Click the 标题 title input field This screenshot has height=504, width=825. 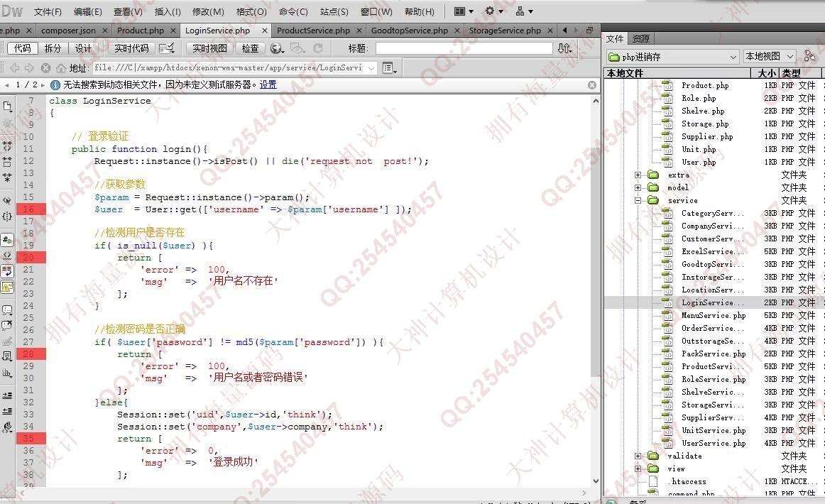click(x=464, y=48)
